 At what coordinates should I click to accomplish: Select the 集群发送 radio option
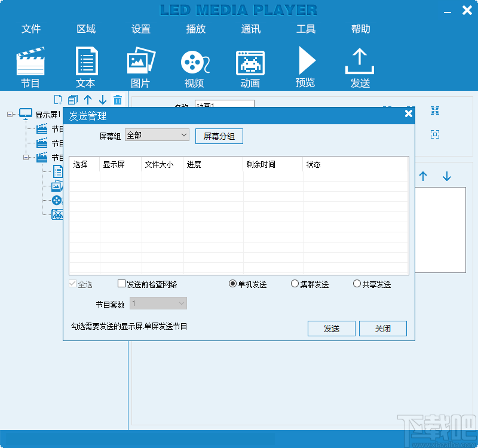[x=295, y=284]
